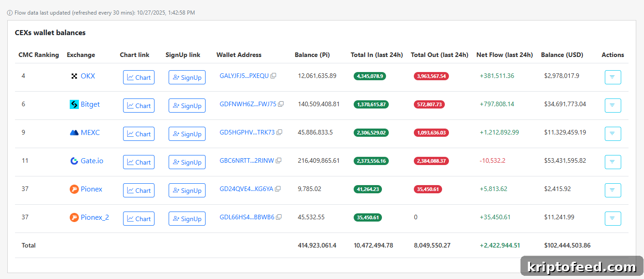This screenshot has height=279, width=644.
Task: Open wallet address GALYJFJ5...PXEQU
Action: [x=244, y=76]
